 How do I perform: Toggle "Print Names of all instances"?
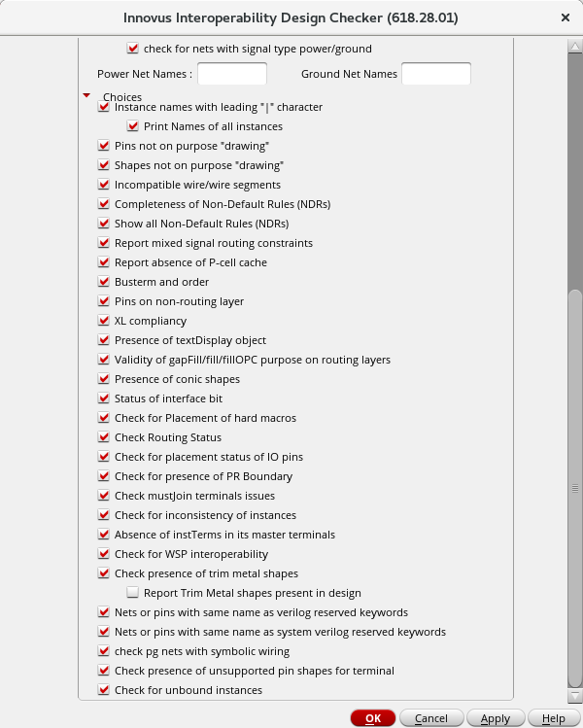[x=133, y=126]
